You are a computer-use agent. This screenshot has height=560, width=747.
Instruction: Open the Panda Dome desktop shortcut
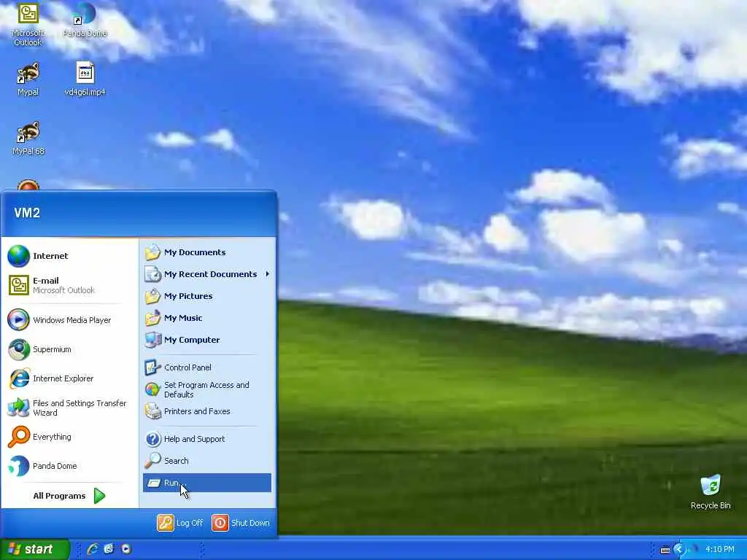(85, 20)
